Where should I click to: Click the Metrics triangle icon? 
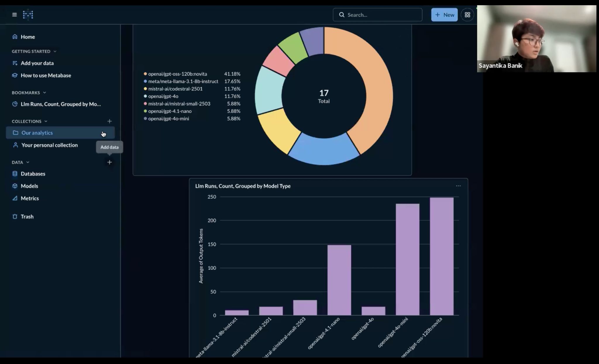(15, 198)
